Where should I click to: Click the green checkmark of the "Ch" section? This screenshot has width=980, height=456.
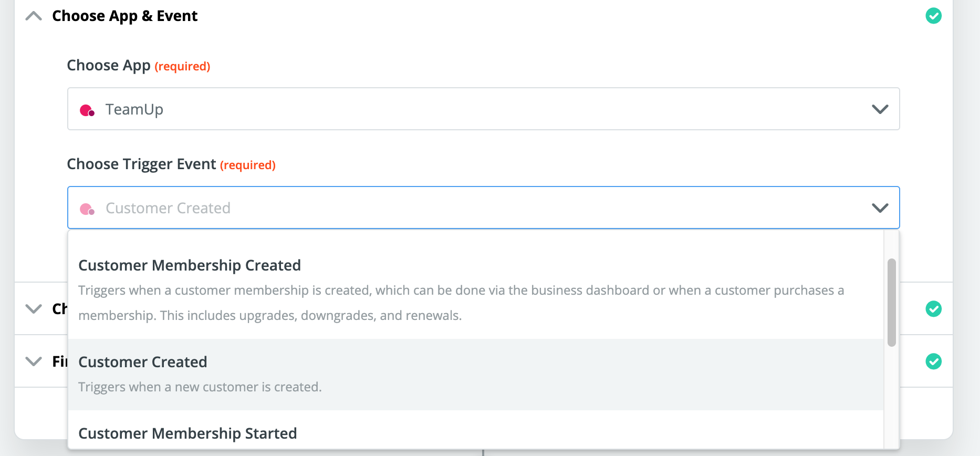(933, 309)
